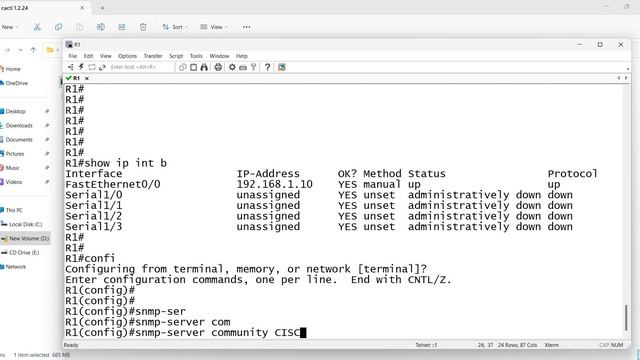Open a new Explorer tab with plus
Image resolution: width=640 pixels, height=360 pixels.
(102, 8)
